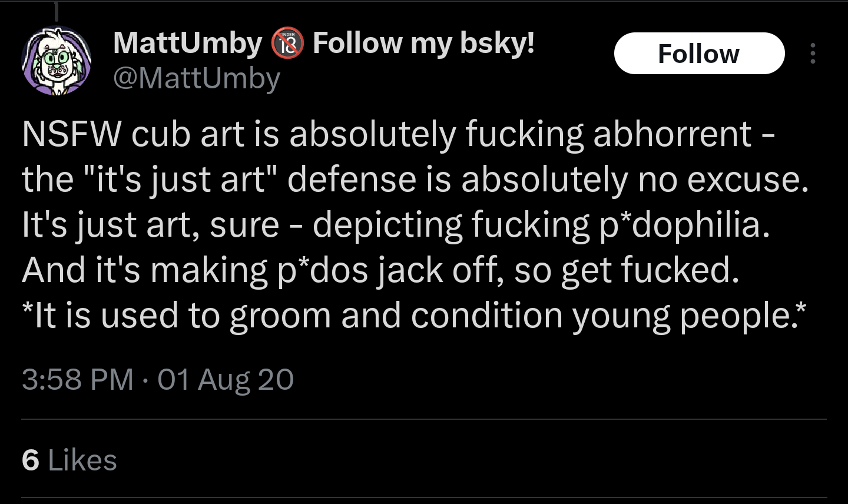Select the 'Follow my bsky!' name text
Image resolution: width=848 pixels, height=504 pixels.
[423, 43]
